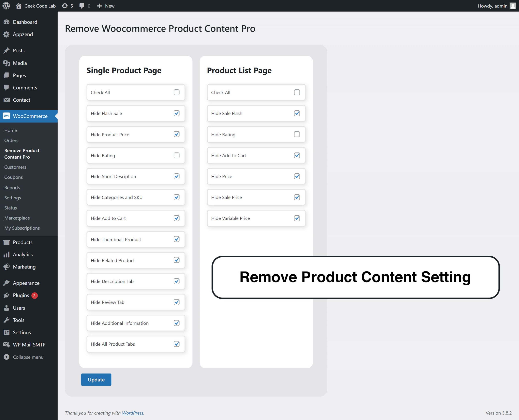Click the plus New icon
Viewport: 519px width, 420px height.
[99, 6]
